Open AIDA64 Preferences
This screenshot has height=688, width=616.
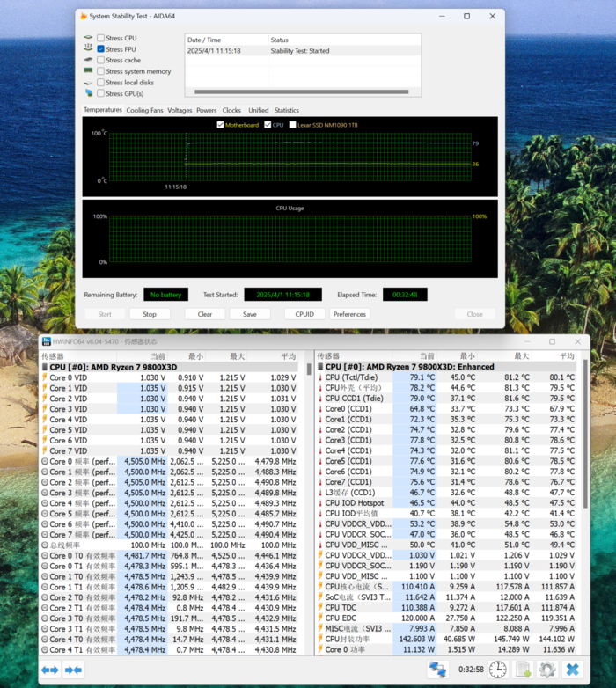(349, 314)
